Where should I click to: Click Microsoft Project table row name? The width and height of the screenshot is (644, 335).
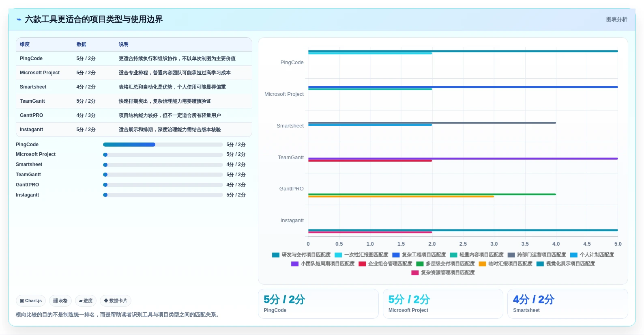coord(40,73)
